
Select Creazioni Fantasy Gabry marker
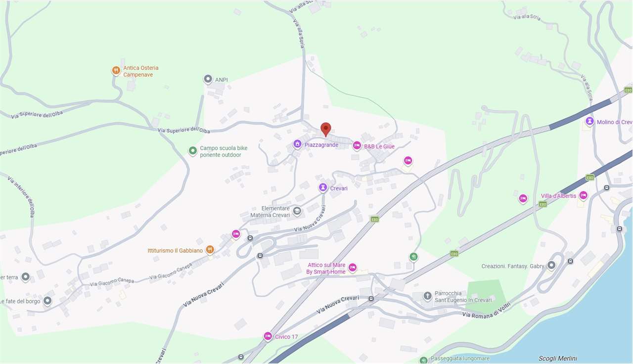[551, 266]
